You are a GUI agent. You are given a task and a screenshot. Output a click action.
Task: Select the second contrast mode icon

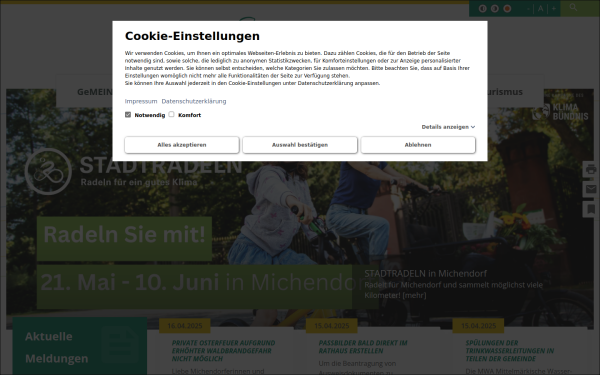pyautogui.click(x=495, y=8)
